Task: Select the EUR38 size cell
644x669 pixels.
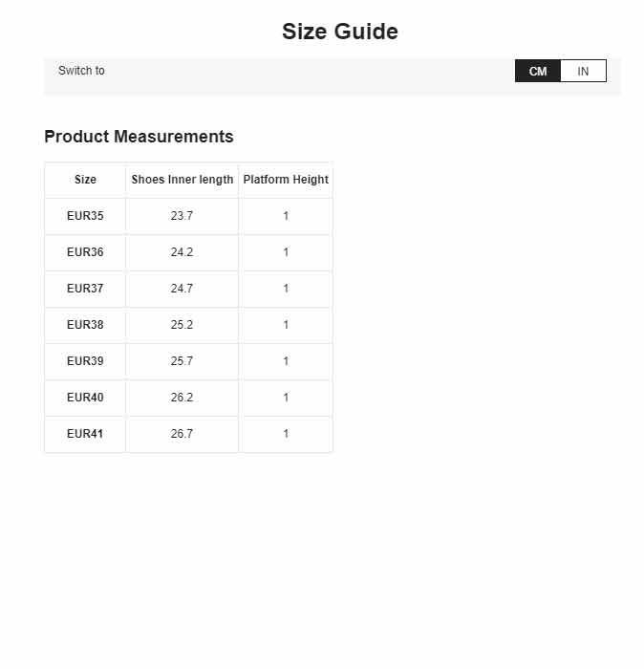Action: pyautogui.click(x=85, y=325)
